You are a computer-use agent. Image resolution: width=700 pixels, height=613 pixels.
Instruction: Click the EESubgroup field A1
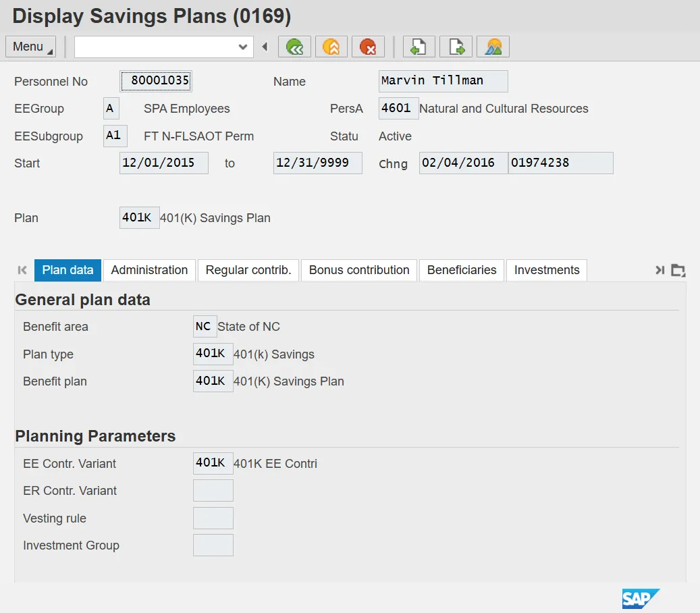tap(115, 136)
